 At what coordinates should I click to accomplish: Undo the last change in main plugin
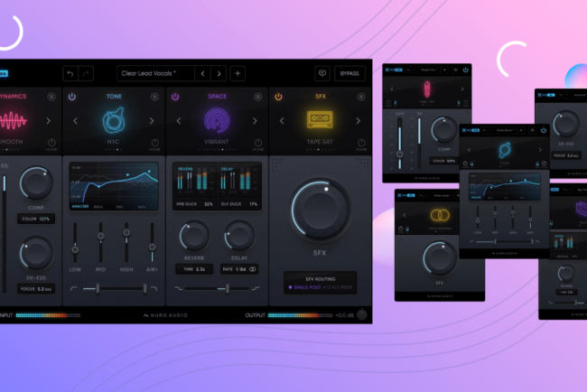pyautogui.click(x=70, y=74)
